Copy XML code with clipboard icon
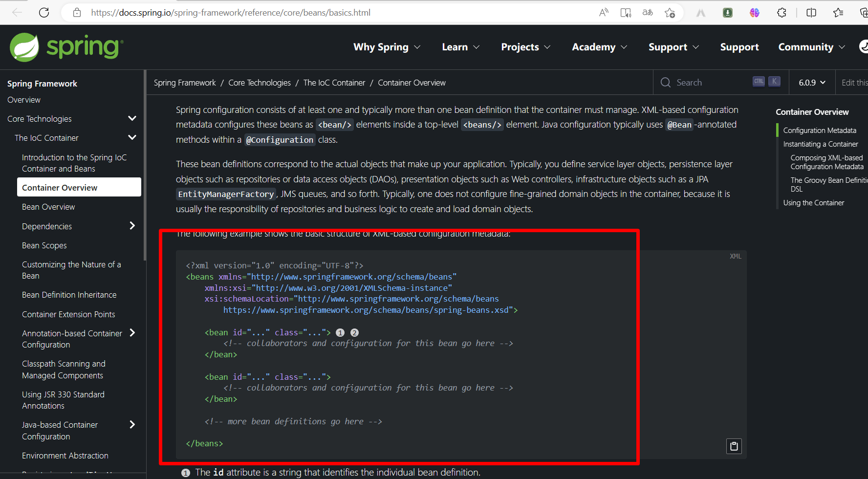Image resolution: width=868 pixels, height=479 pixels. click(x=734, y=446)
